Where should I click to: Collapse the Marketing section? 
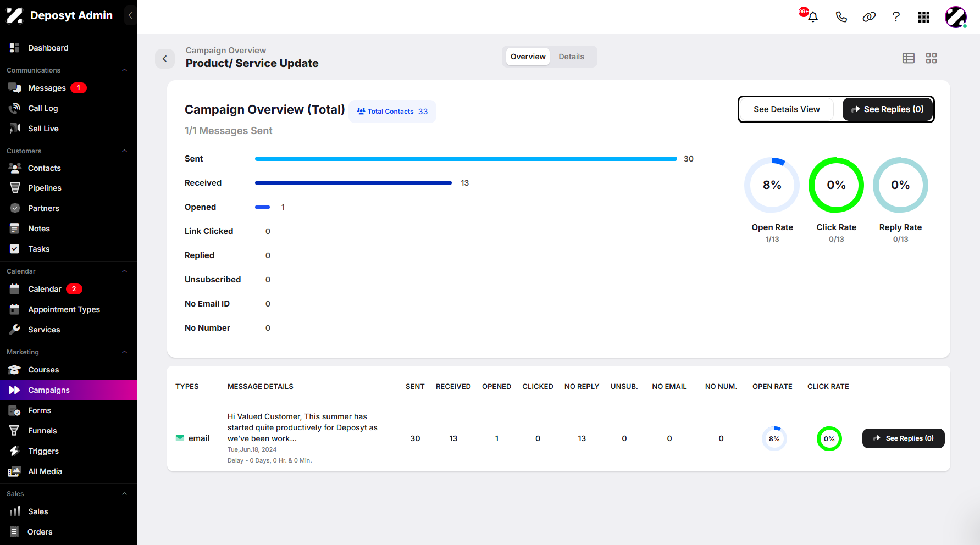pyautogui.click(x=124, y=352)
